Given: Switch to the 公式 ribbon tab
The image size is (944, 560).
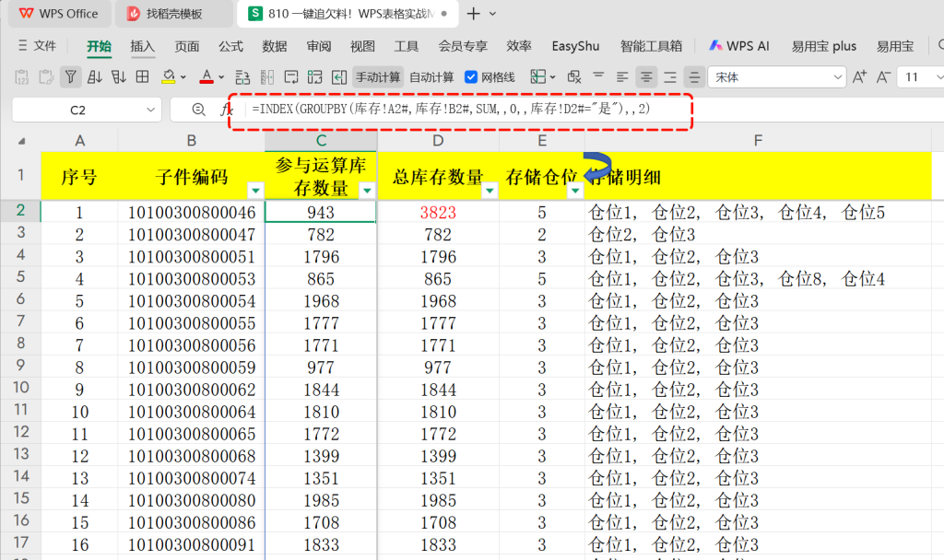Looking at the screenshot, I should click(230, 46).
